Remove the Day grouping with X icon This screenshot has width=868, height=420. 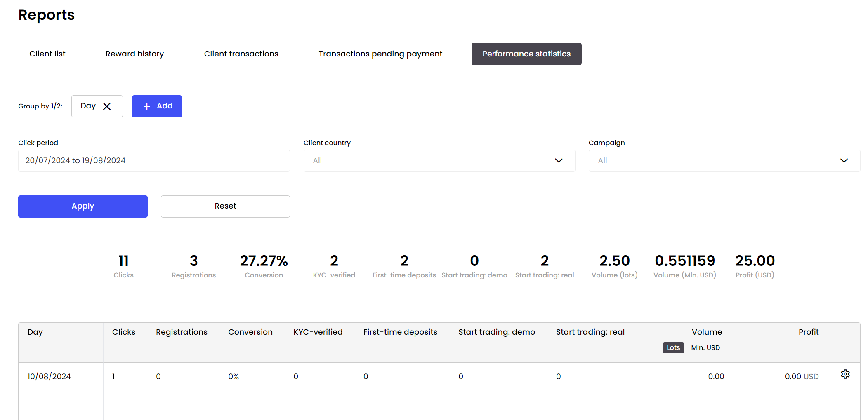tap(107, 106)
